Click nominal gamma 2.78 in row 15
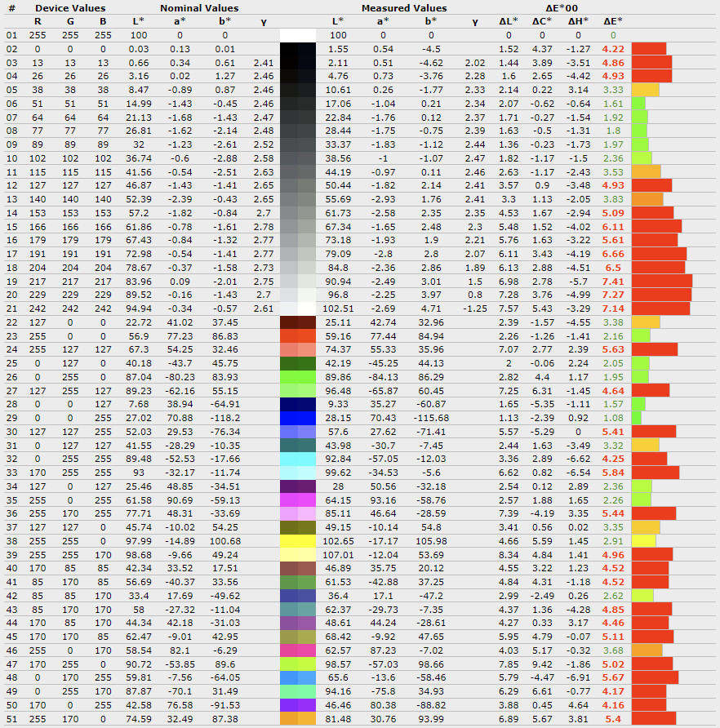This screenshot has width=720, height=728. point(264,227)
